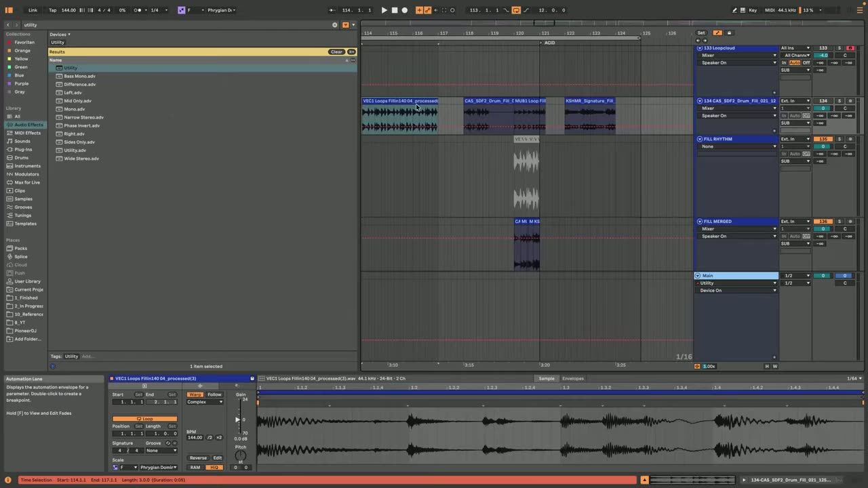Click the Re-enable Automation arrow icon
The height and width of the screenshot is (488, 868).
435,10
